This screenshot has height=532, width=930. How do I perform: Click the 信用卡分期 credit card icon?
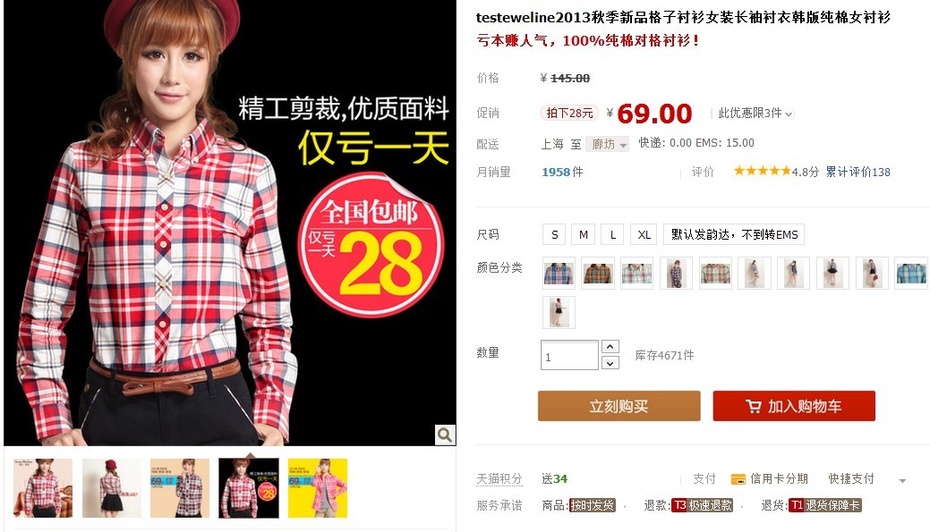pyautogui.click(x=738, y=479)
